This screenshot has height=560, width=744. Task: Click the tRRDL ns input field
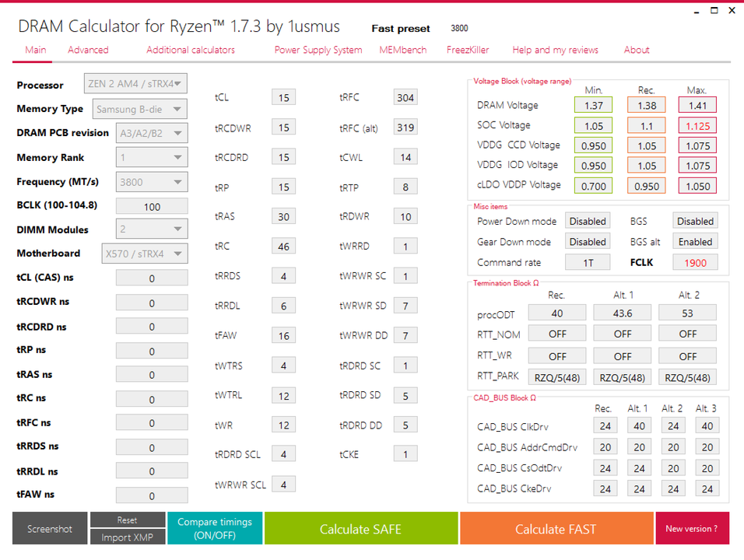pos(152,471)
